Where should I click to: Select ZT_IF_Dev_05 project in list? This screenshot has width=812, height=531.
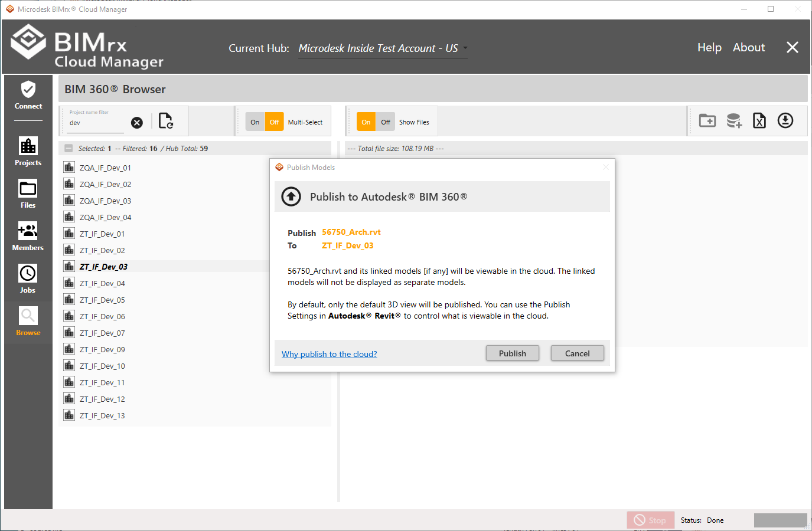tap(102, 300)
